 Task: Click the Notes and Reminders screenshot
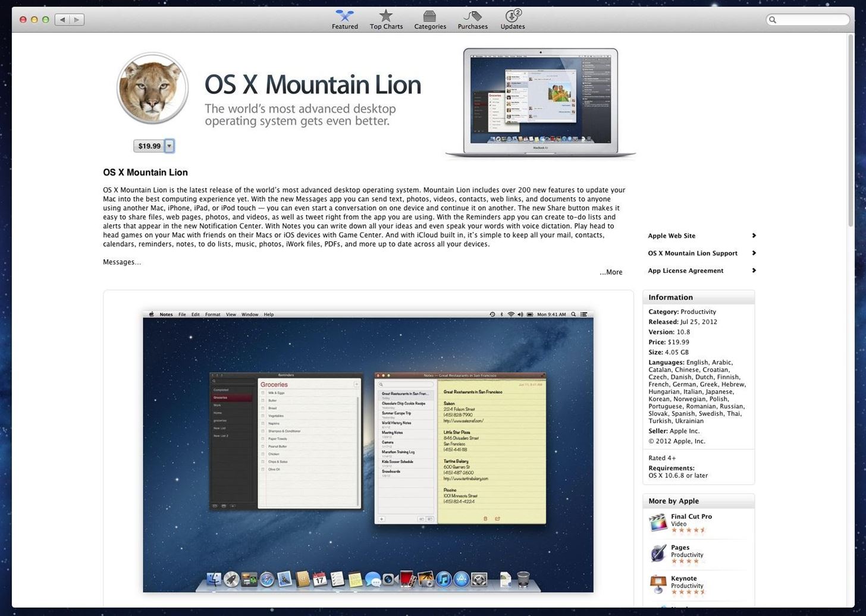[368, 451]
